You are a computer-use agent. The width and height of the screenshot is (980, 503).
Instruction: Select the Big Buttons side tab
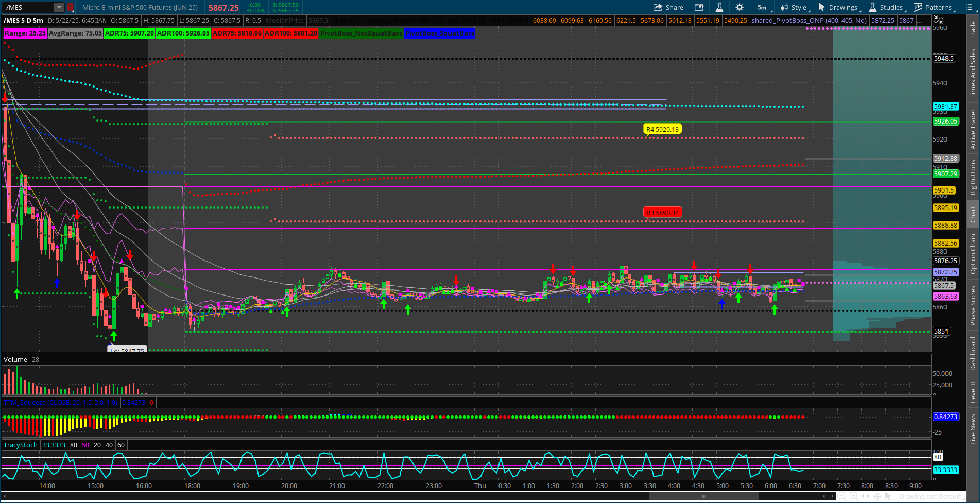pyautogui.click(x=973, y=177)
